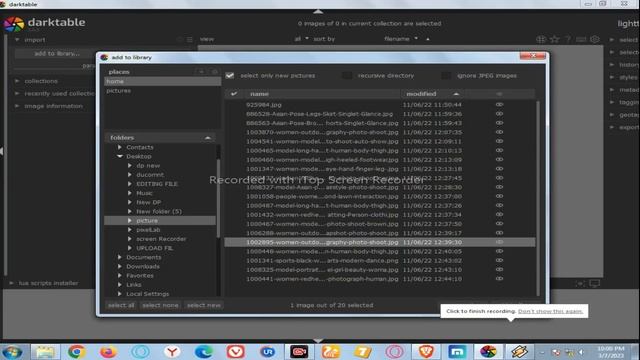The height and width of the screenshot is (360, 640).
Task: Reverse the sort order arrow next to filename
Action: coord(428,39)
